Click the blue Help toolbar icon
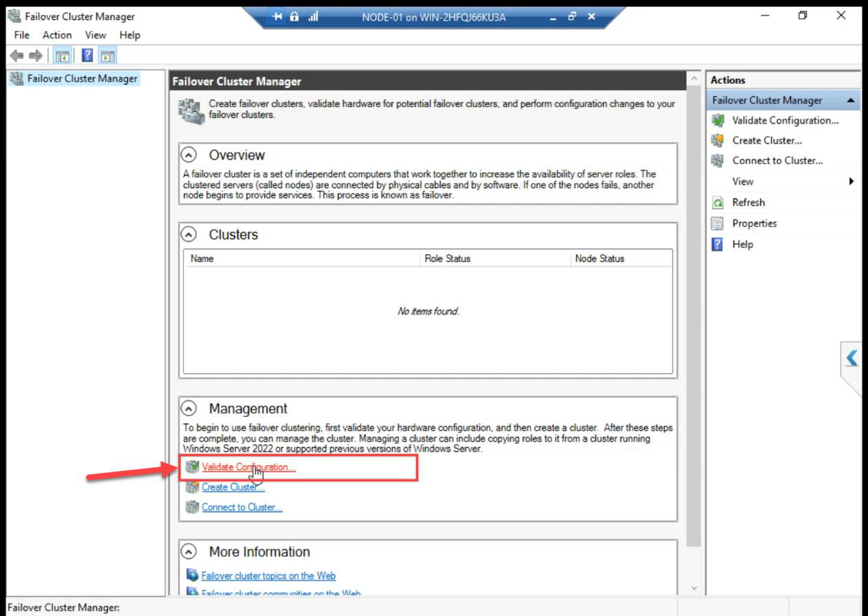Viewport: 868px width, 616px height. point(87,56)
